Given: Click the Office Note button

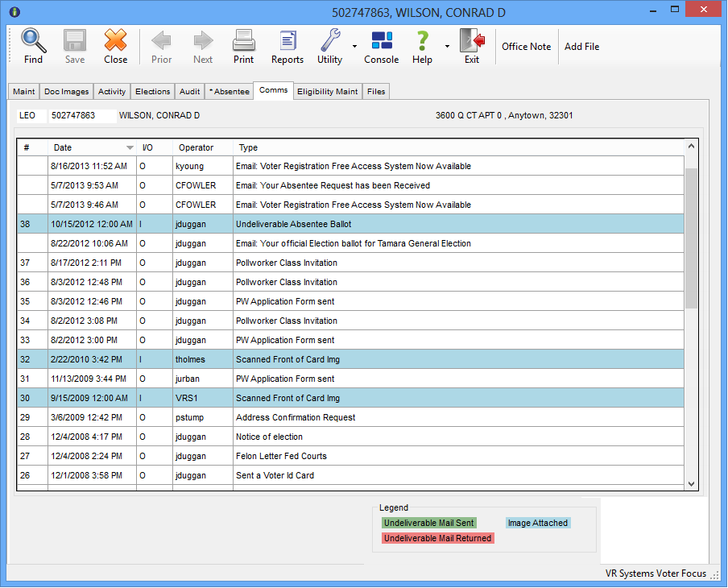Looking at the screenshot, I should (x=526, y=47).
